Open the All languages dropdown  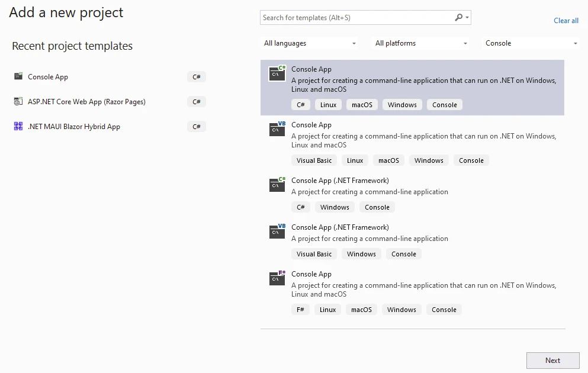pos(310,43)
